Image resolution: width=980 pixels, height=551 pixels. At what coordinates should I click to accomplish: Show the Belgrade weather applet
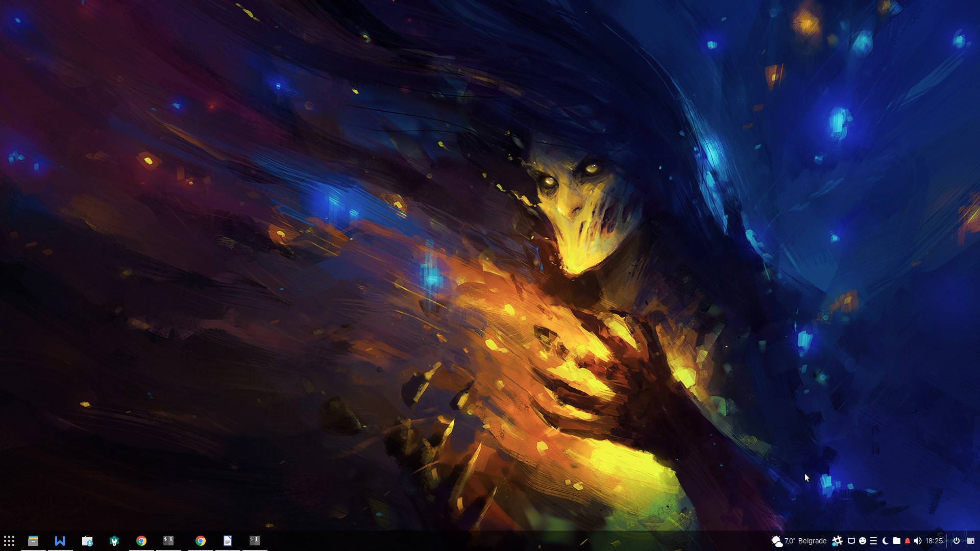click(x=799, y=541)
